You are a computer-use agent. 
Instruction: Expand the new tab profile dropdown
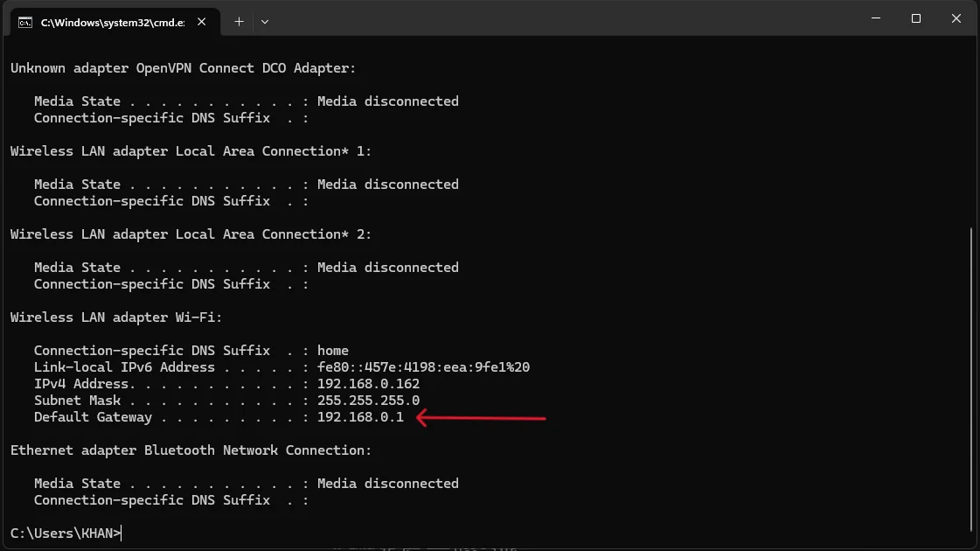pyautogui.click(x=265, y=22)
